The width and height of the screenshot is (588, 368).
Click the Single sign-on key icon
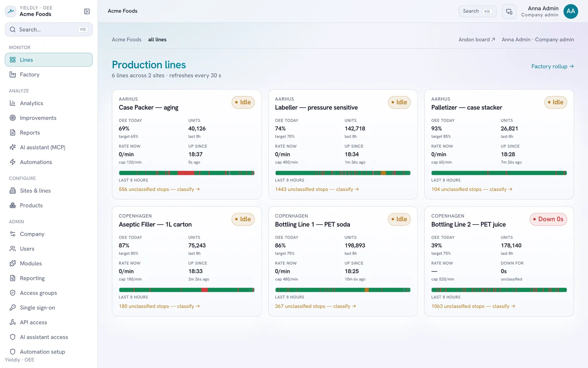click(x=12, y=308)
